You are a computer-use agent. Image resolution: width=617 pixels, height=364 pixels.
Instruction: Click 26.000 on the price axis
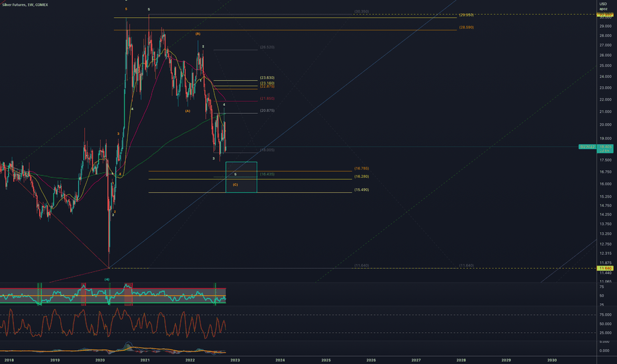(x=605, y=56)
